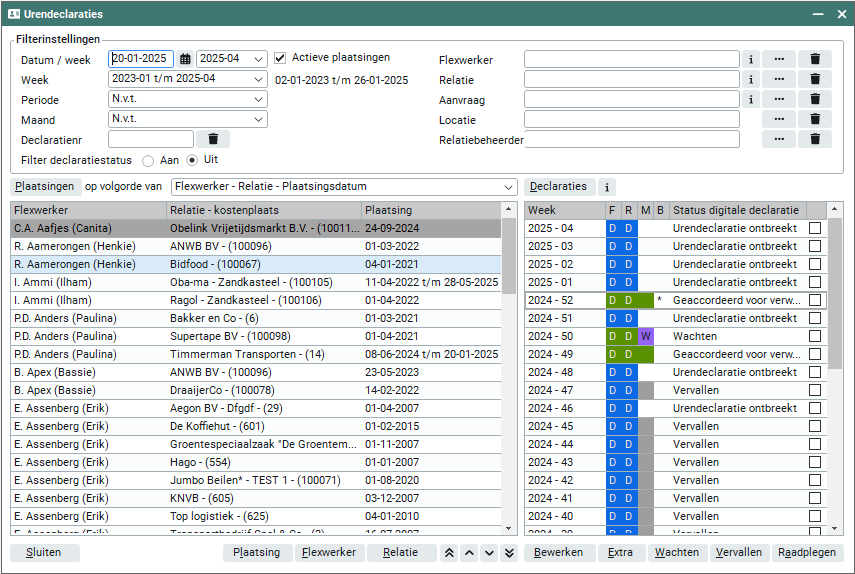Jump to first record with double-up arrow
Viewport: 855px width, 574px height.
(x=450, y=553)
